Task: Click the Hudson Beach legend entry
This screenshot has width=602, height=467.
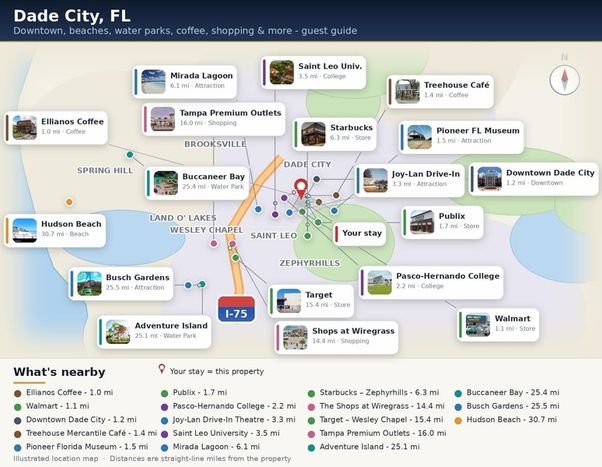Action: 506,420
